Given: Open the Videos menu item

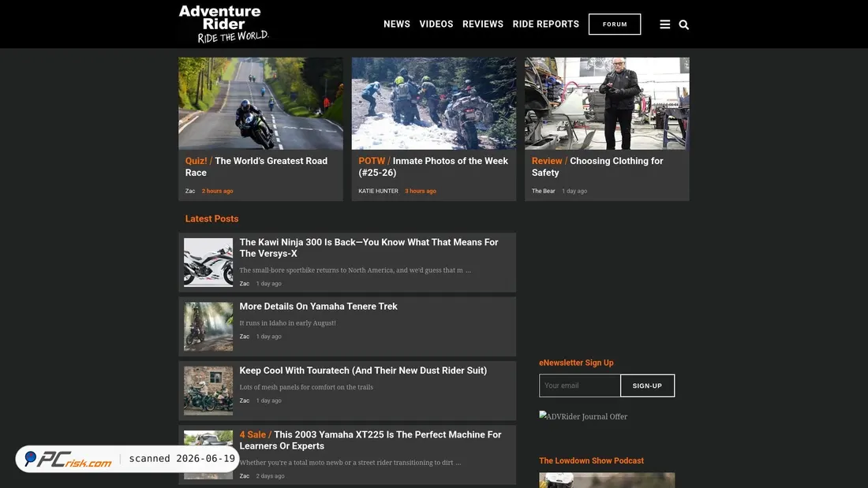Looking at the screenshot, I should pos(436,24).
